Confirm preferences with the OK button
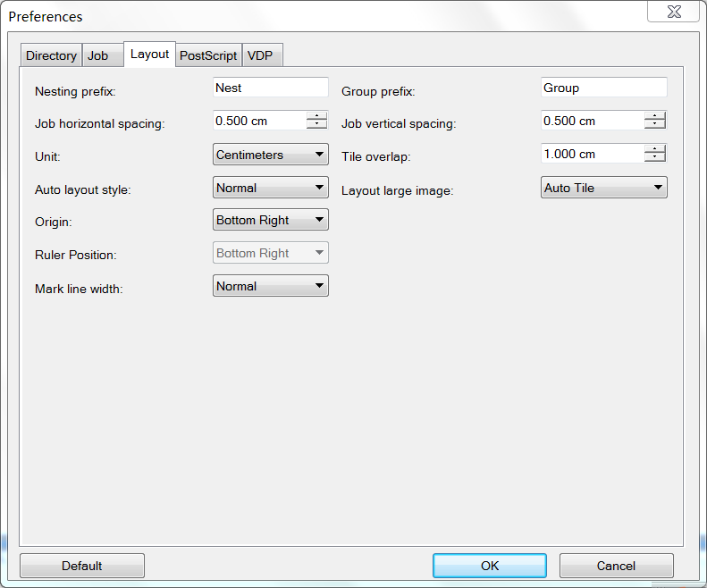This screenshot has height=588, width=707. (490, 566)
